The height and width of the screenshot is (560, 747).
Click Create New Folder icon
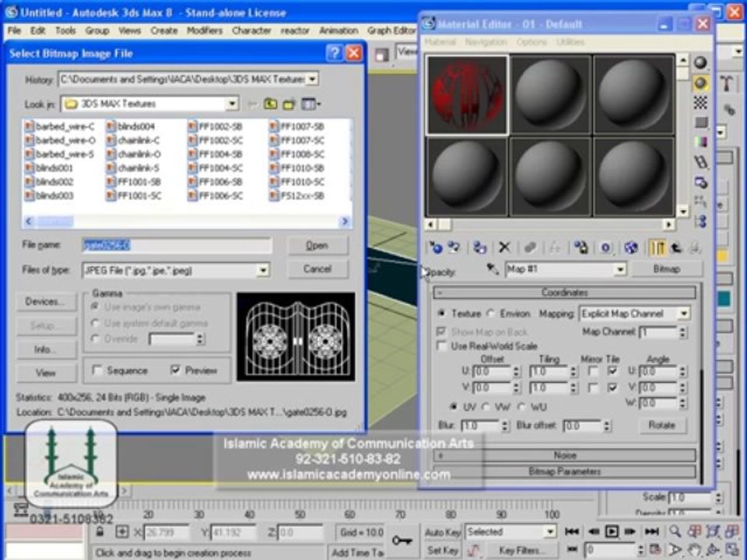[x=289, y=103]
